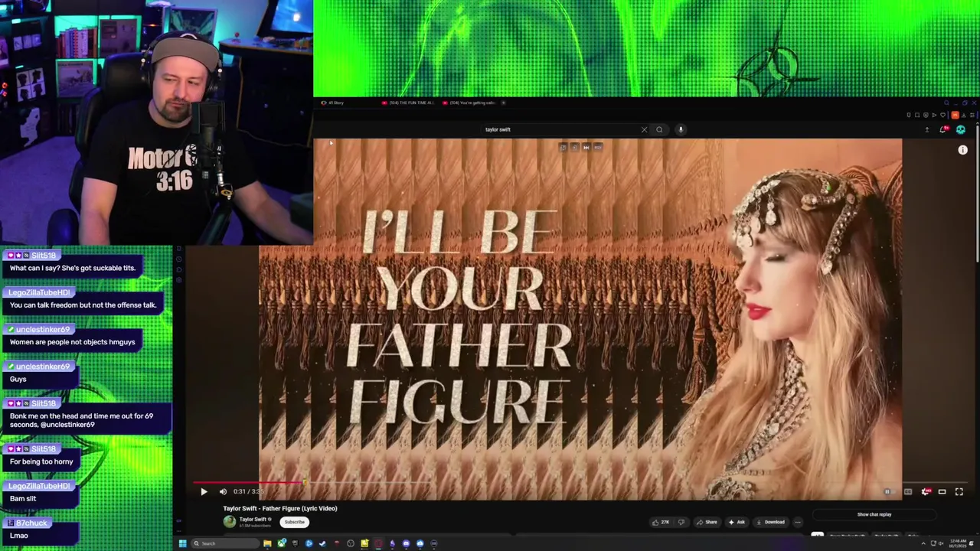Image resolution: width=980 pixels, height=551 pixels.
Task: Click the YouTube search magnifier button
Action: point(659,129)
